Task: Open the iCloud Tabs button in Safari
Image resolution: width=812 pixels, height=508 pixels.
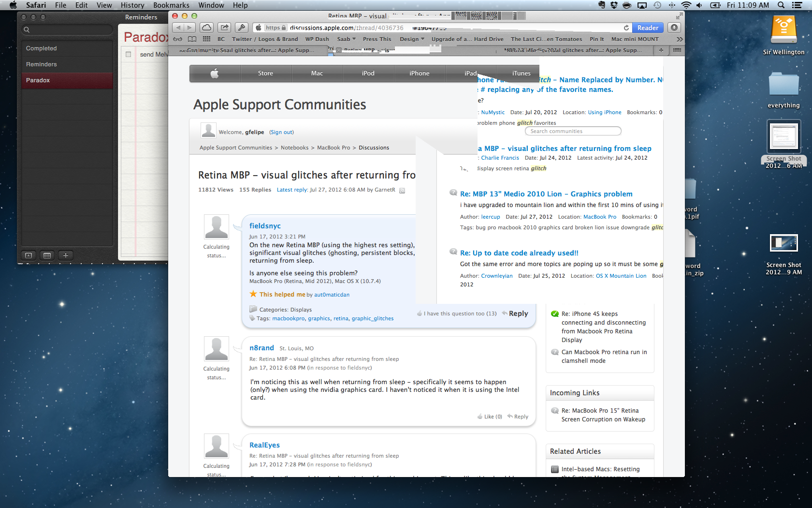Action: [x=206, y=28]
